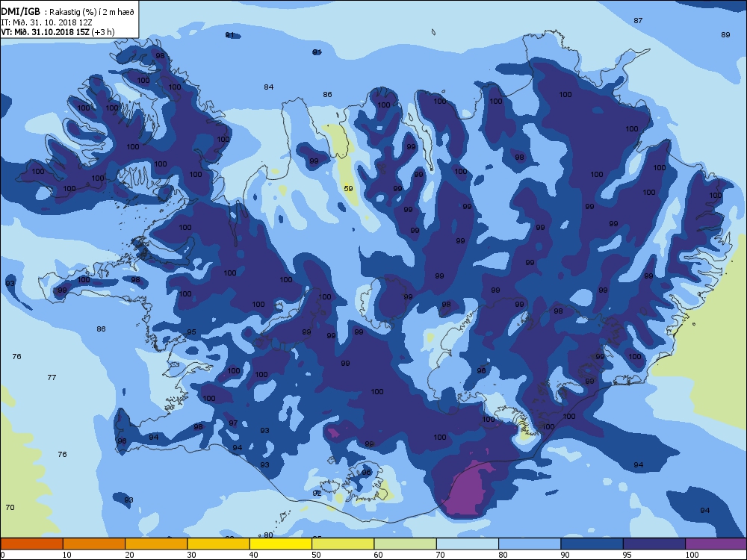Screen dimensions: 747x560
Task: Click the 92 value near the south coast
Action: (x=317, y=494)
